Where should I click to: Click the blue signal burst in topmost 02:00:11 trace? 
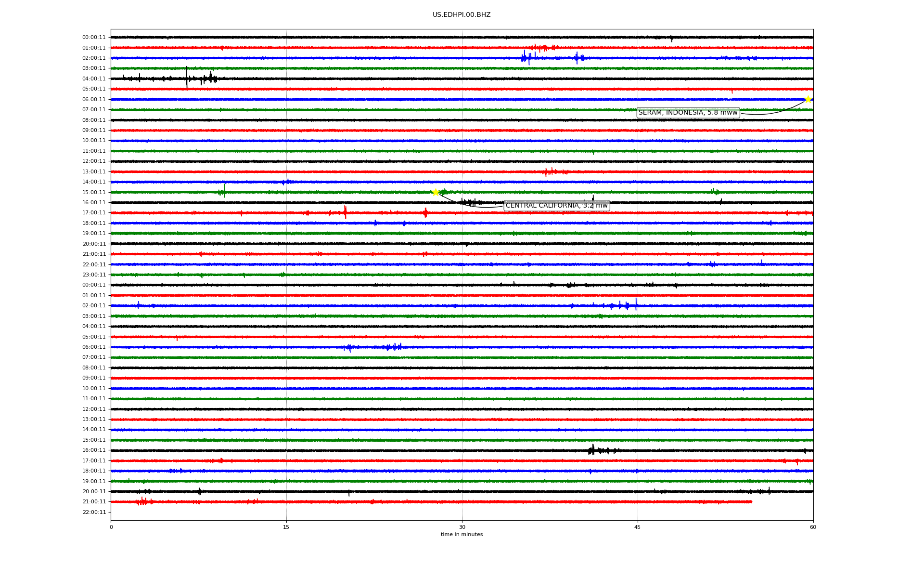coord(526,58)
